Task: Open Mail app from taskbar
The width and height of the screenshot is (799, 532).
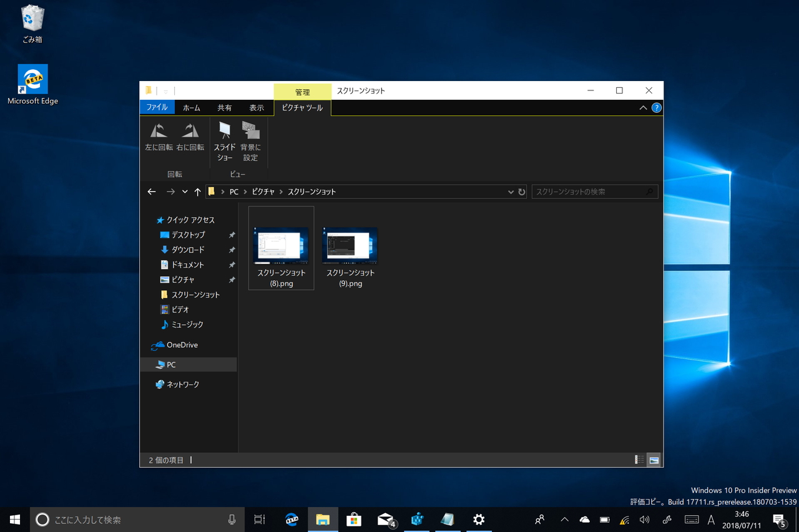Action: (x=386, y=520)
